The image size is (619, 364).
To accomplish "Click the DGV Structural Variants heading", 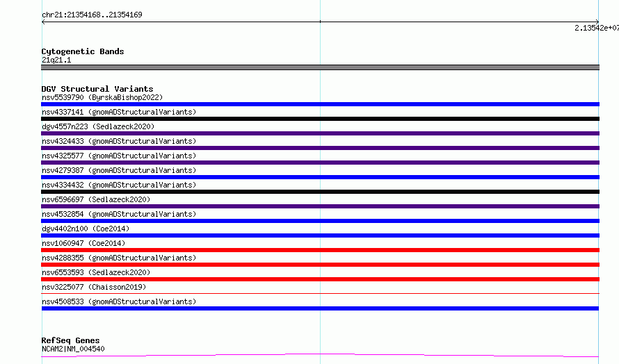I will tap(97, 89).
